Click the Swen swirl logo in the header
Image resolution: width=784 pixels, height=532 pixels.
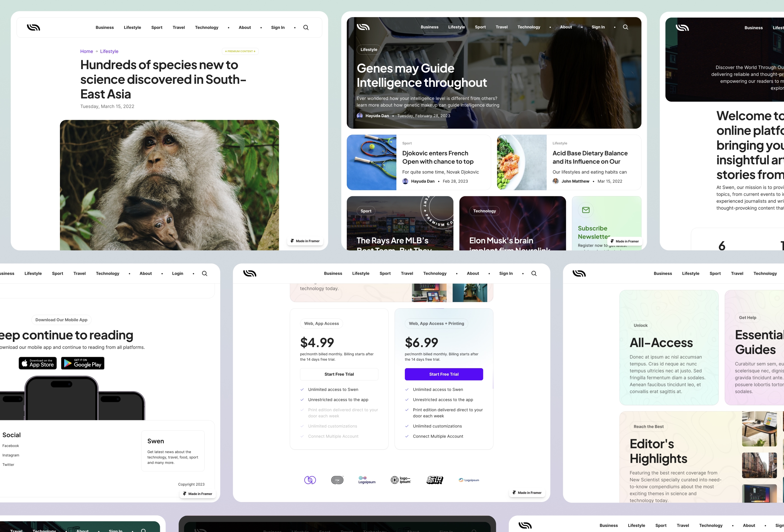point(33,27)
